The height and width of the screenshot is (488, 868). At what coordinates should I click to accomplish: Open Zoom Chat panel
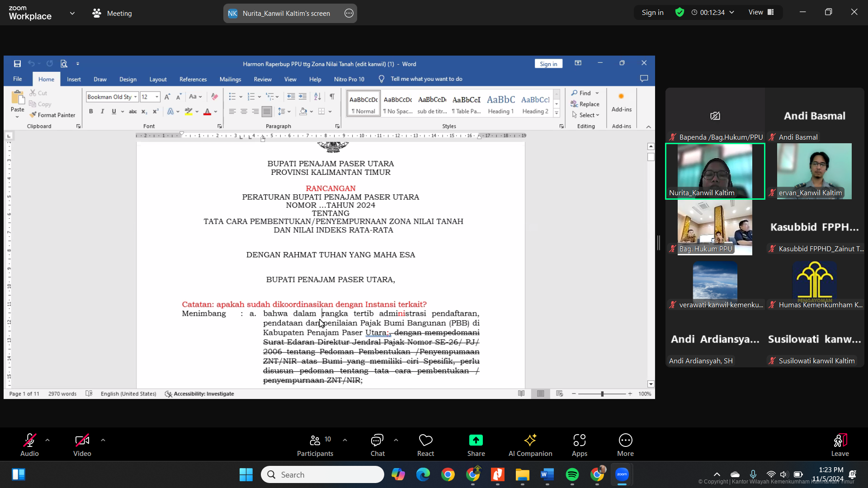point(377,446)
